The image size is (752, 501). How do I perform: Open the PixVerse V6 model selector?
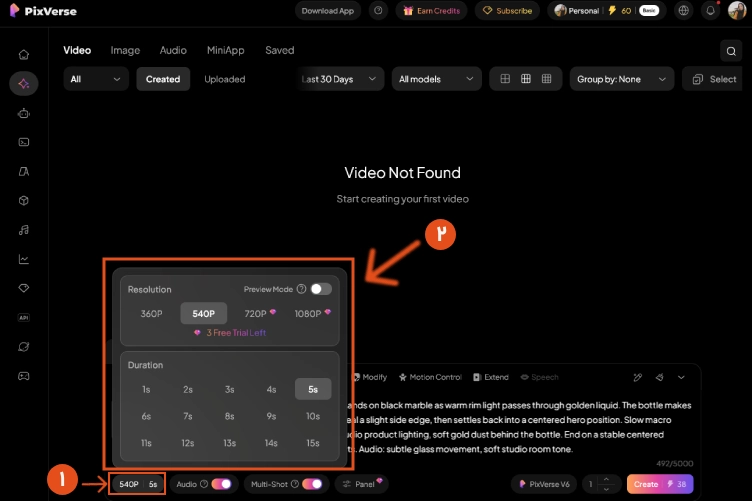(x=544, y=484)
